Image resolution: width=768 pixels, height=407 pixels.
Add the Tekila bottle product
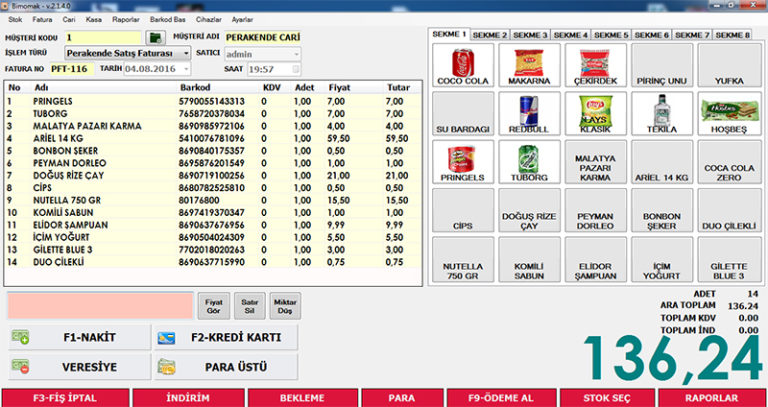[x=662, y=114]
